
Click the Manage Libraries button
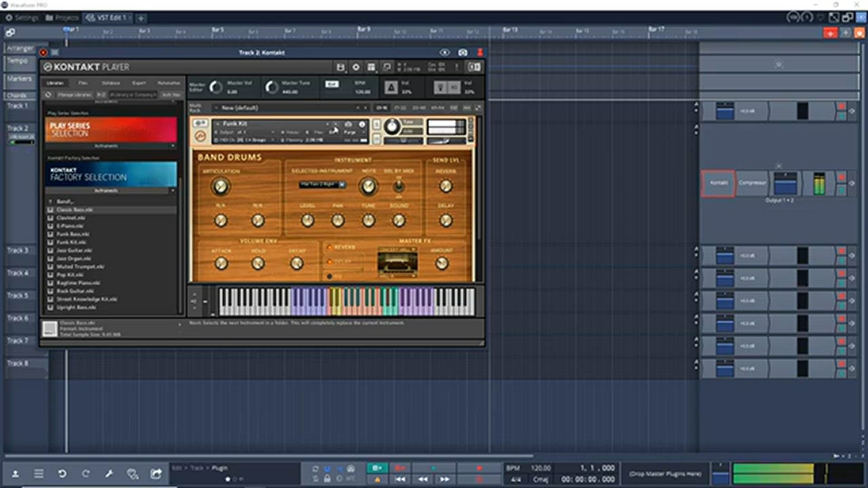point(74,95)
